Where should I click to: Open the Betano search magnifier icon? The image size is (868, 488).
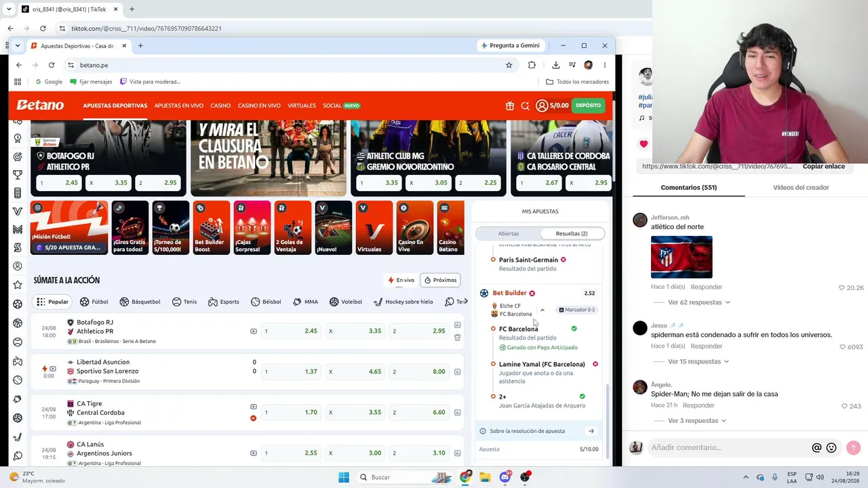525,106
